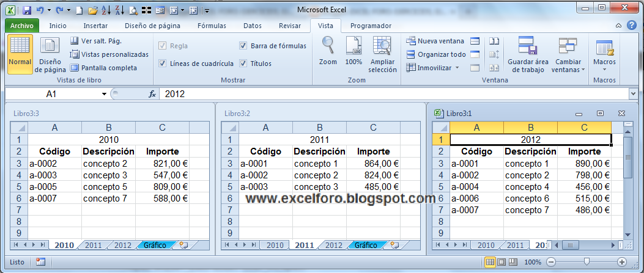
Task: Switch to Diseño de página view
Action: [x=50, y=54]
